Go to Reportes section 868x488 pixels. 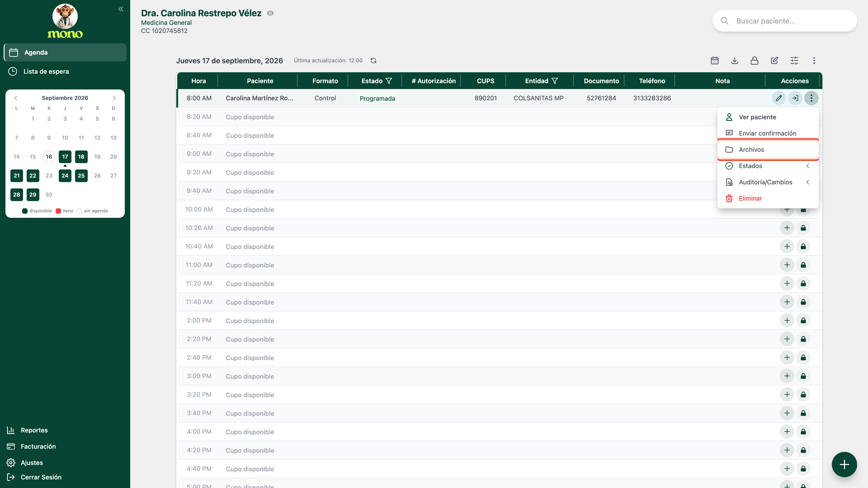pos(27,430)
